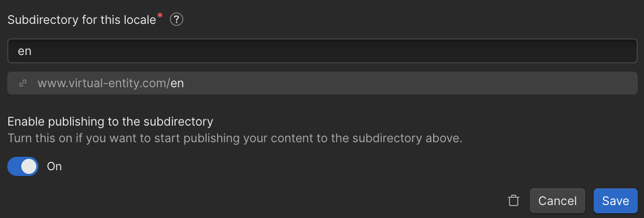
Task: Click the "en" text inside the subdirectory field
Action: coord(25,51)
